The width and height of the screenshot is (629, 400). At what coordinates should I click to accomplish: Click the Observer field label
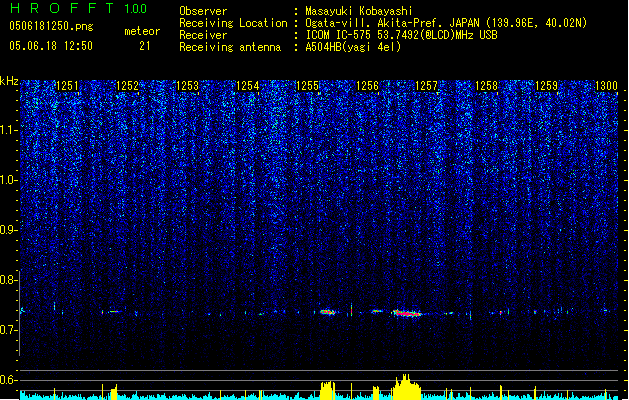pyautogui.click(x=203, y=11)
